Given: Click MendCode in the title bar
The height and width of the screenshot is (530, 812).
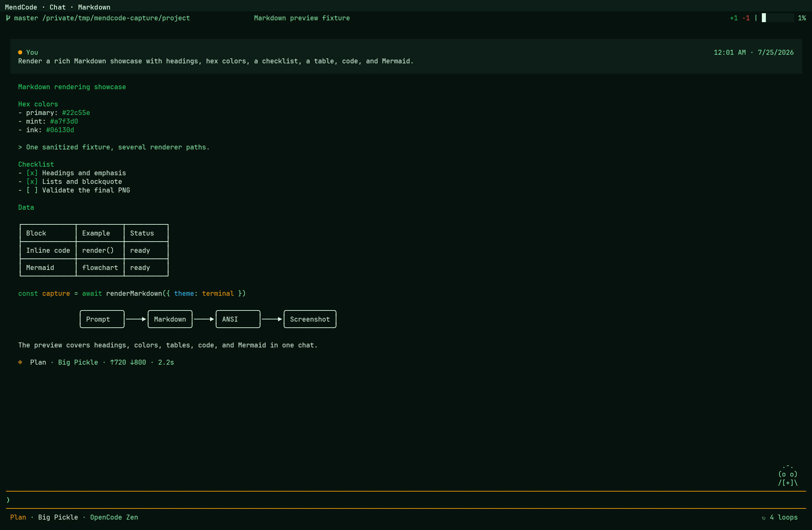Looking at the screenshot, I should coord(21,7).
